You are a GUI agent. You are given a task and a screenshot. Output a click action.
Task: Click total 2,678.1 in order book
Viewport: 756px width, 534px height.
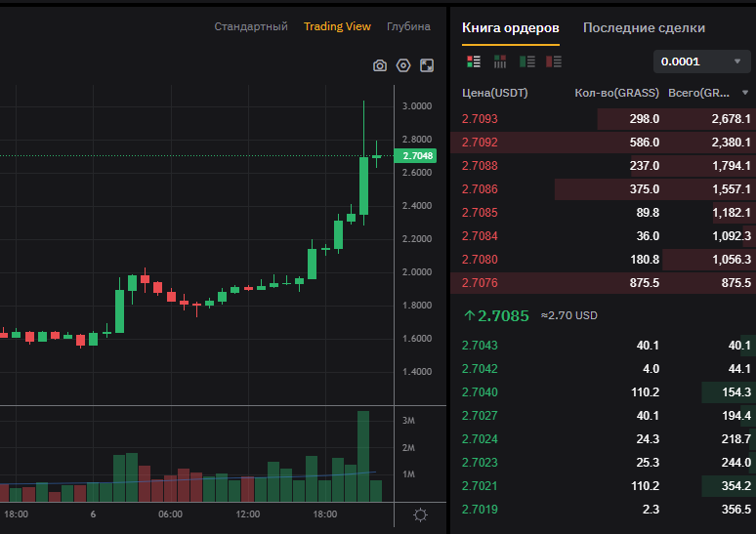click(x=731, y=119)
